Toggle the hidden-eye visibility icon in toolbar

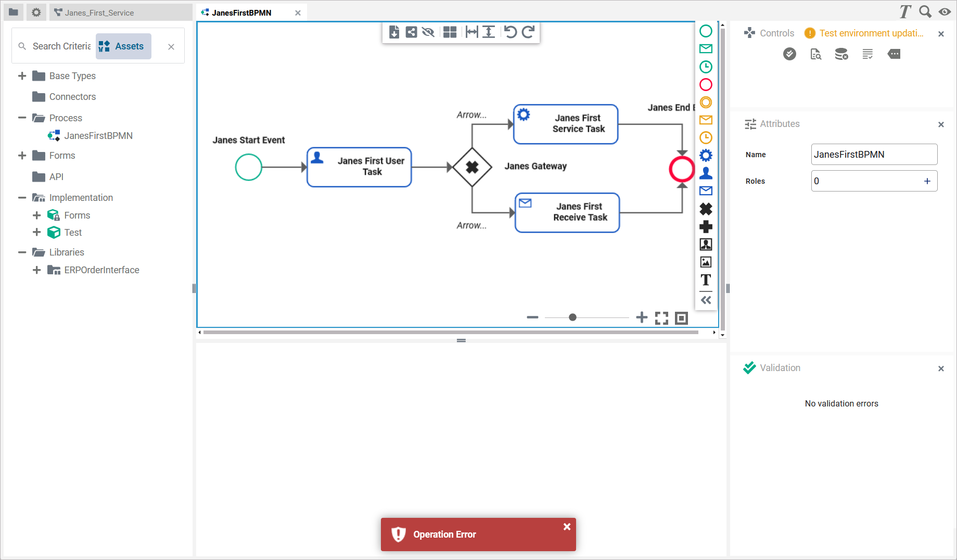428,32
